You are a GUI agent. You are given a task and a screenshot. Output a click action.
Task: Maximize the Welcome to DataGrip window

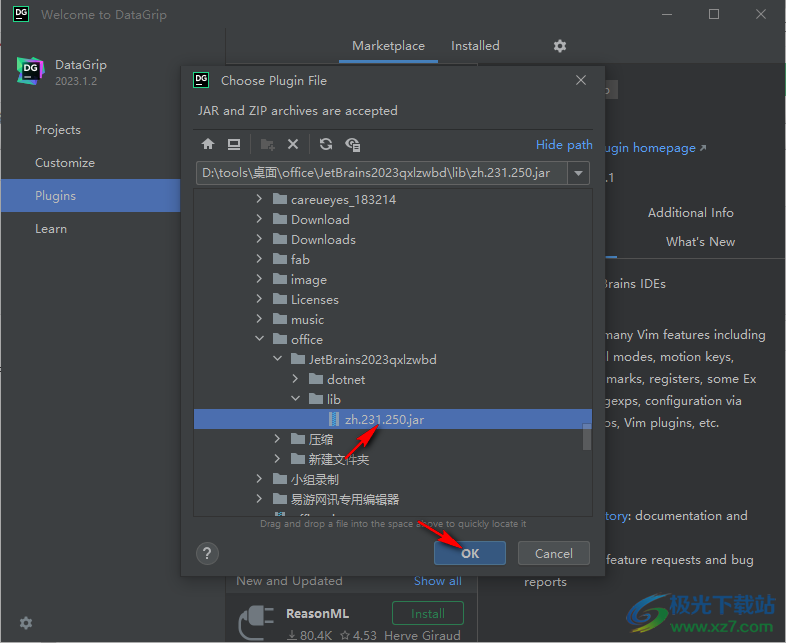pos(714,14)
